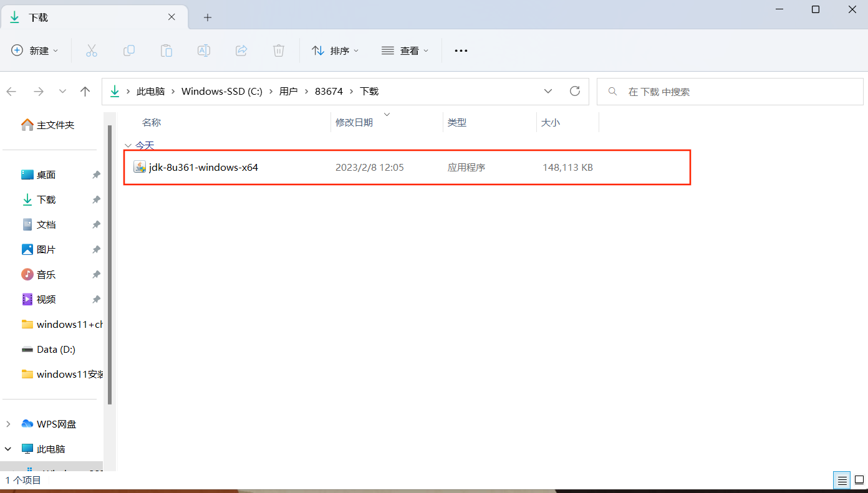The image size is (868, 493).
Task: Navigate up using the up arrow icon
Action: click(x=85, y=91)
